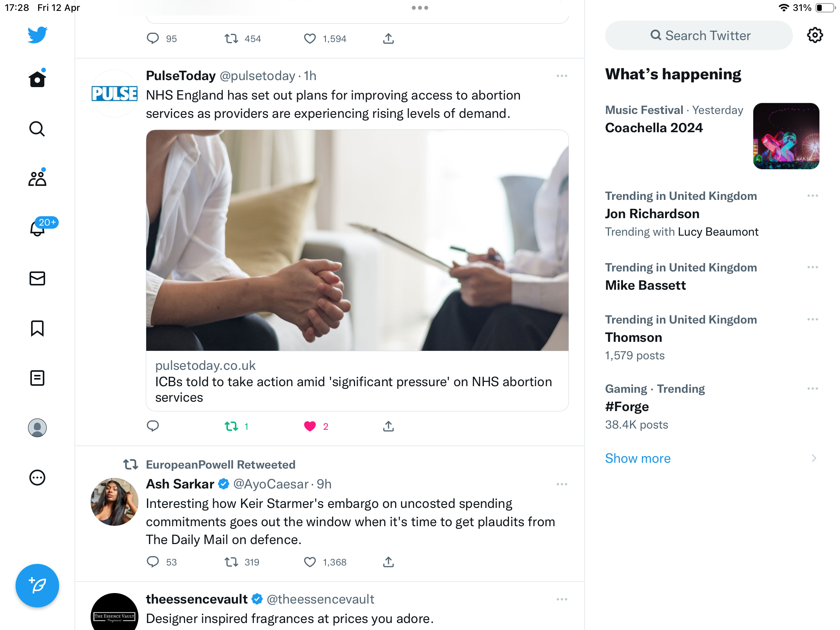This screenshot has height=630, width=840.
Task: Open the profile avatar menu item
Action: point(37,428)
